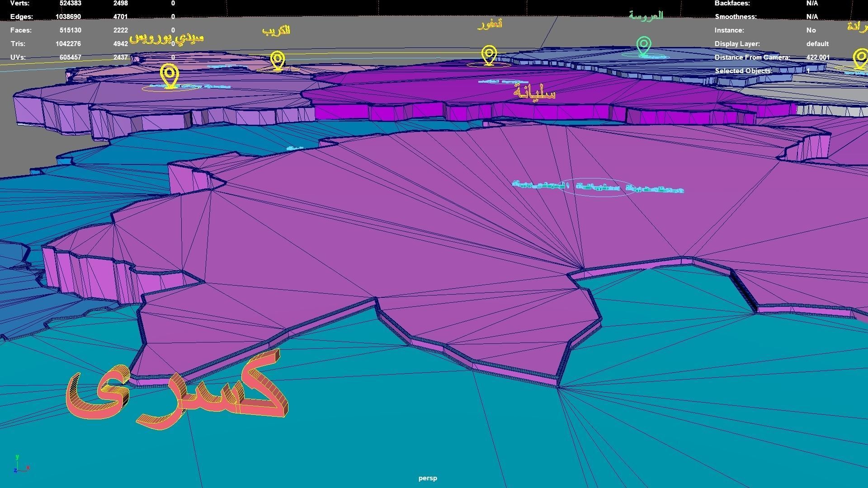Click the yellow قعفور text label

point(490,24)
